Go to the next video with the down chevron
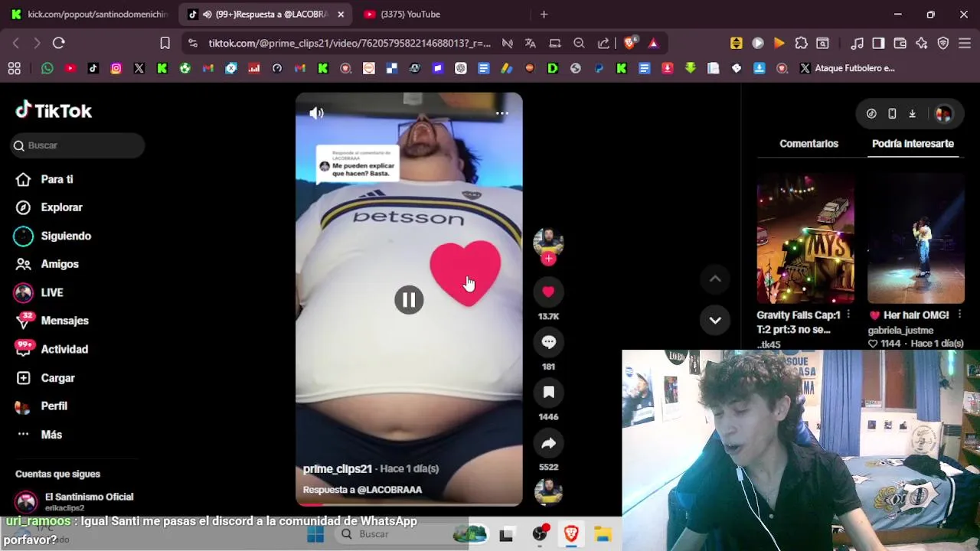The height and width of the screenshot is (551, 980). [715, 321]
